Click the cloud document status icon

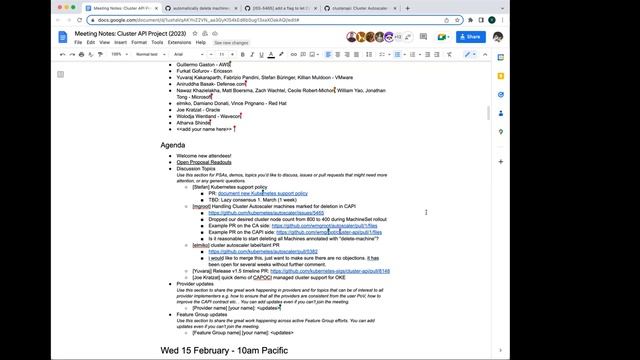coord(215,33)
